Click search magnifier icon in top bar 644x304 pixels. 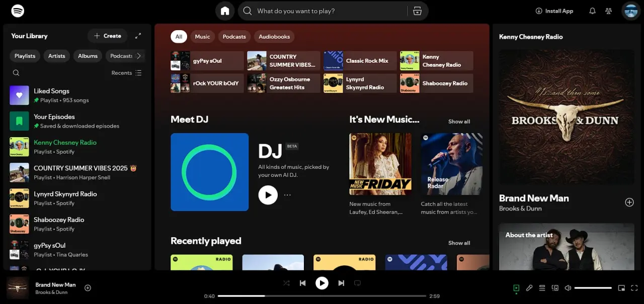(247, 11)
